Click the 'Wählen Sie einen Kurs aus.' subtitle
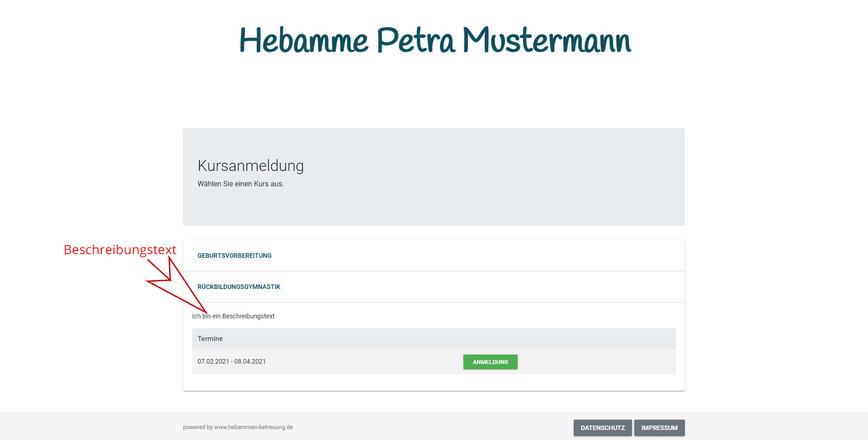The image size is (868, 440). click(241, 184)
